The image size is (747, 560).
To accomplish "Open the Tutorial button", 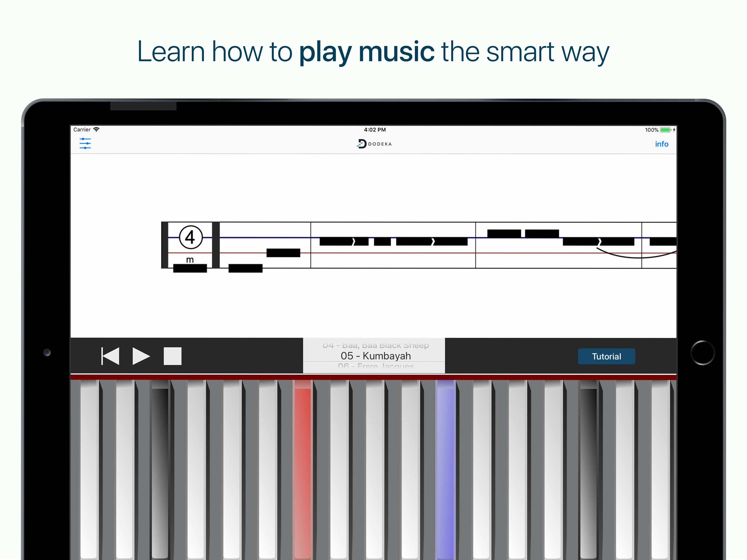I will (606, 356).
